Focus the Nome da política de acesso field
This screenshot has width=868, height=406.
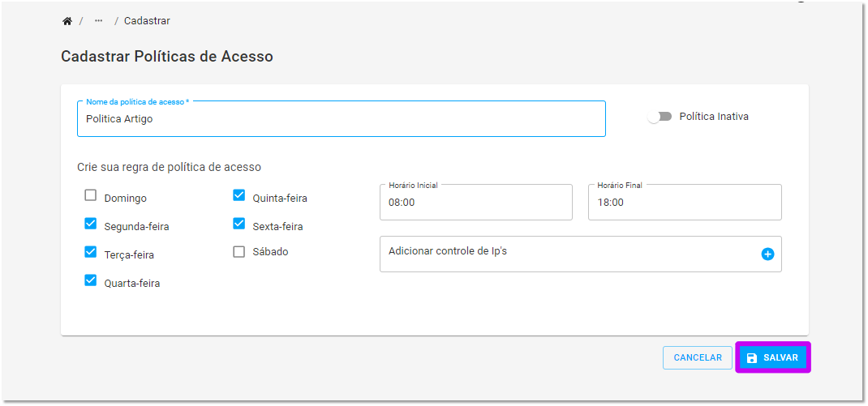tap(342, 119)
